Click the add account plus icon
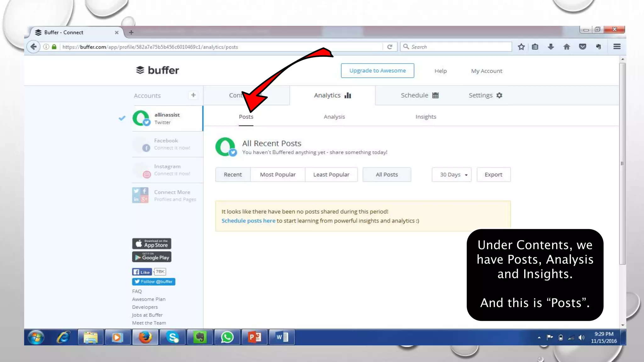Screen dimensions: 644x362 193,95
